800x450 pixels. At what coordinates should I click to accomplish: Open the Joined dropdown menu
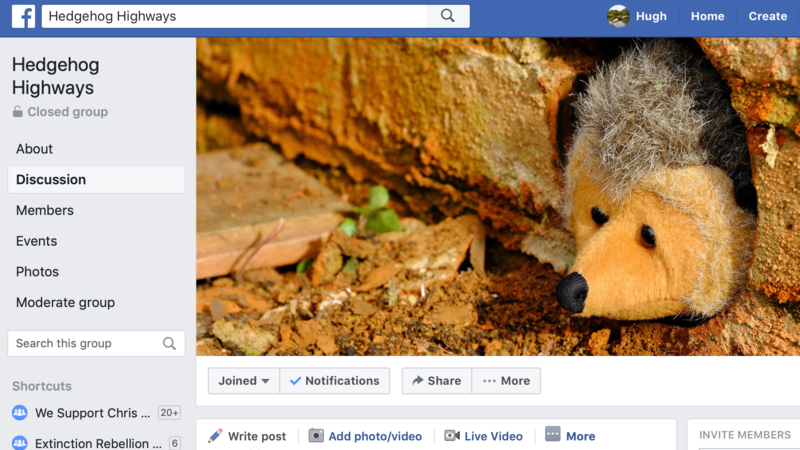244,381
